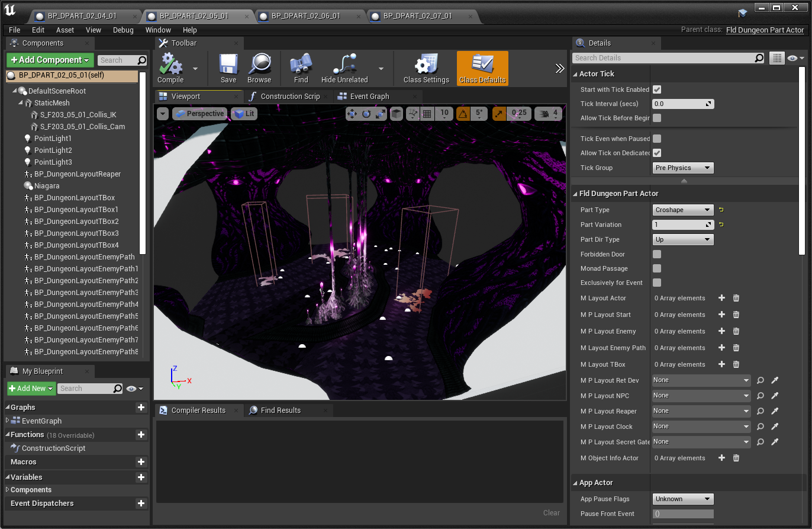Select PointLight2 component

(53, 150)
